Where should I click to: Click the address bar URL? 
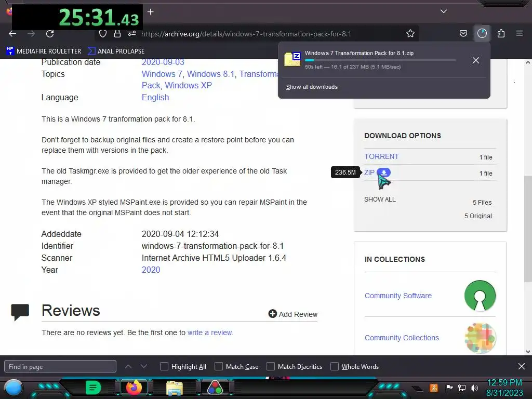point(246,34)
